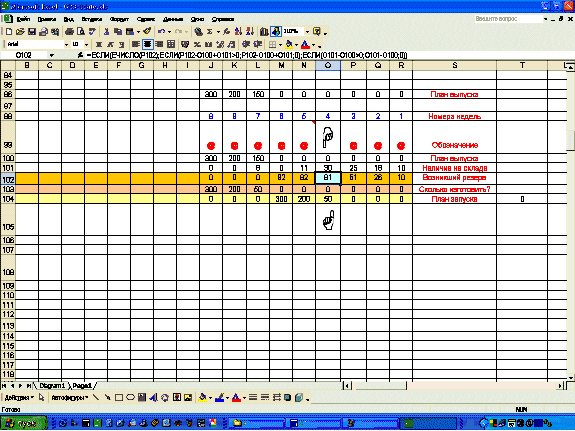This screenshot has height=431, width=575.
Task: Toggle the Drawing toolbar button
Action: click(x=276, y=32)
